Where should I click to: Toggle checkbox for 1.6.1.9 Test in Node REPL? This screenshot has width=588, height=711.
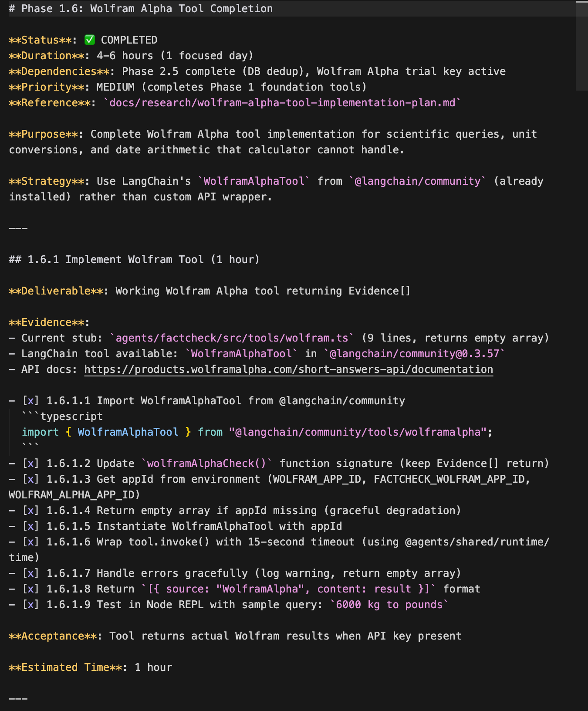(x=30, y=605)
